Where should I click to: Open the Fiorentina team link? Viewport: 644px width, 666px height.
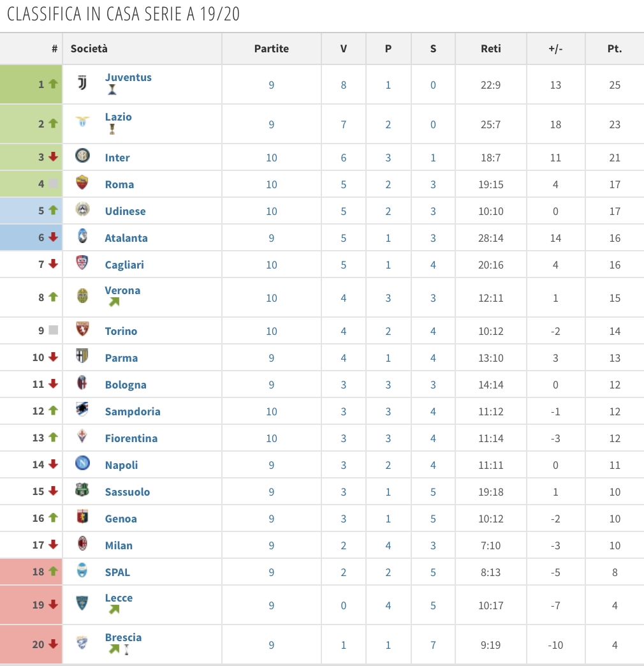(131, 438)
